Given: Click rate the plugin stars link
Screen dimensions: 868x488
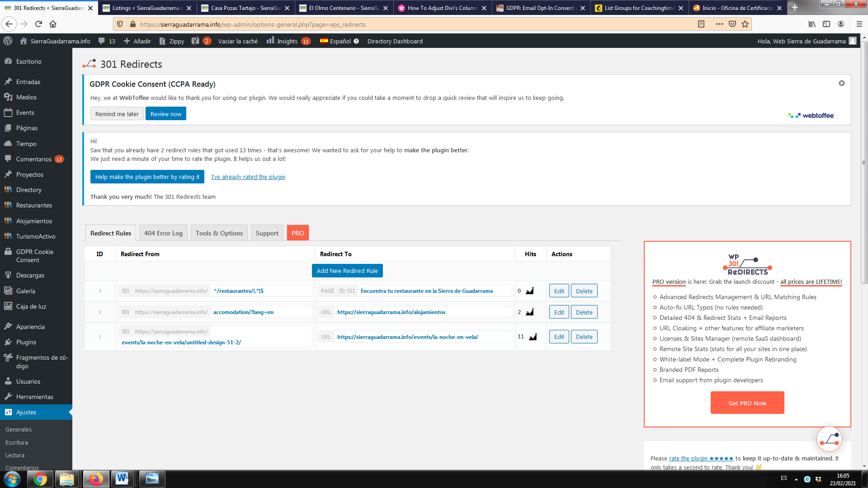Looking at the screenshot, I should [x=701, y=458].
